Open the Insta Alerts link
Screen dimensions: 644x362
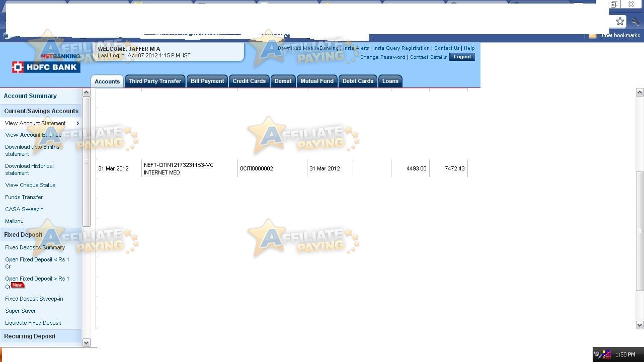coord(356,48)
